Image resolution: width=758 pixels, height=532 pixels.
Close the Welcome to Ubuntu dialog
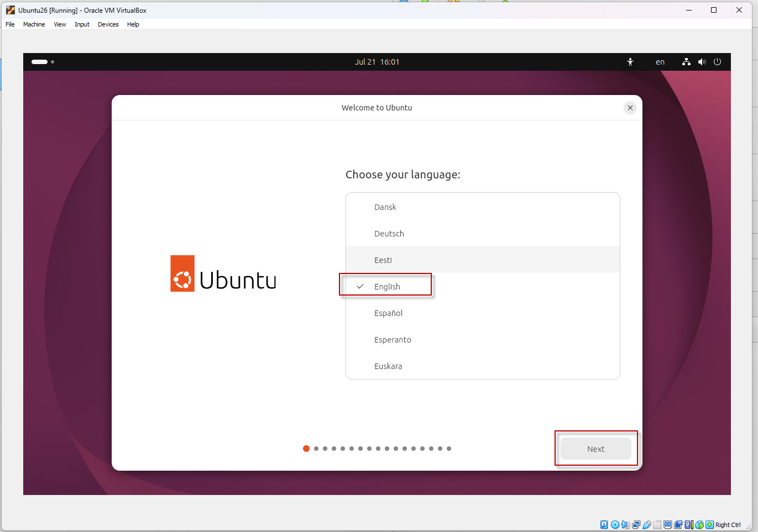tap(630, 108)
